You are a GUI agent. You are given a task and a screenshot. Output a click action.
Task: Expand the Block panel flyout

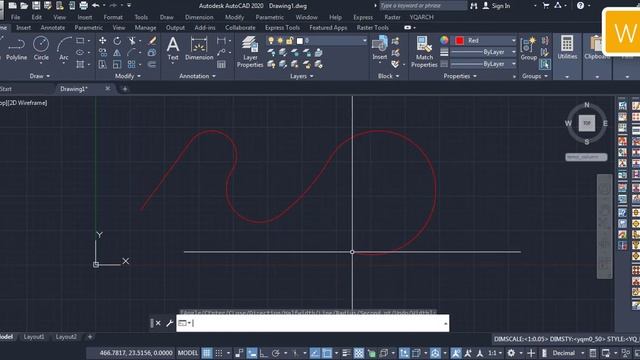click(x=388, y=76)
